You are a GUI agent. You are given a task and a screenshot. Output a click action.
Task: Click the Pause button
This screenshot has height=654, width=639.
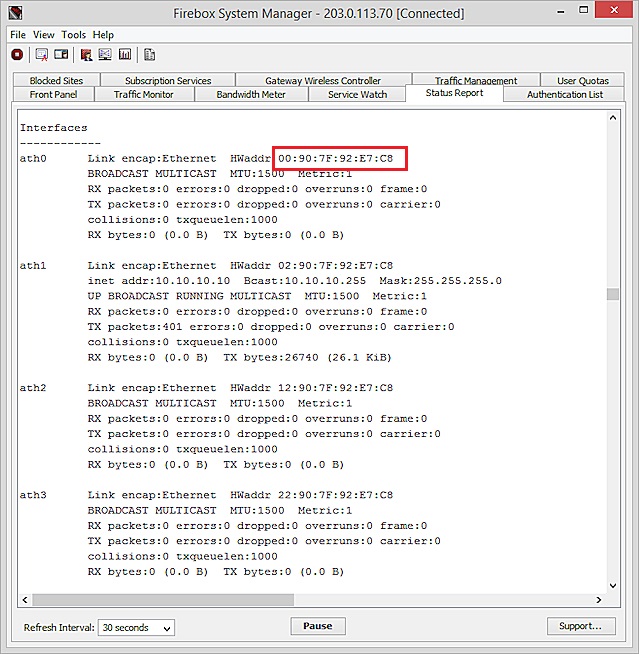tap(318, 626)
